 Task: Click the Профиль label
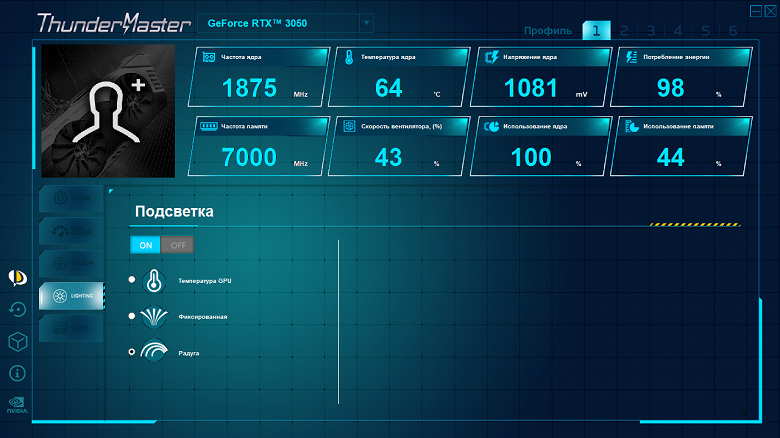[x=548, y=31]
